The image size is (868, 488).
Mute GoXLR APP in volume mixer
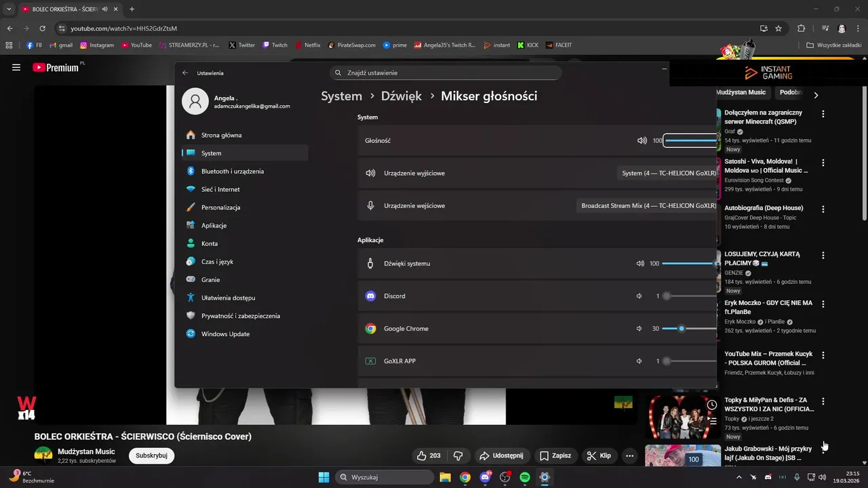(x=639, y=361)
